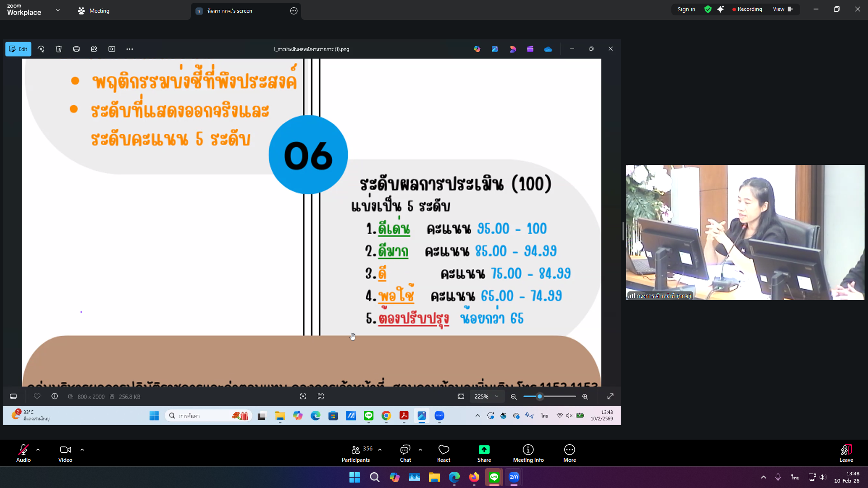Open the 225% zoom level dropdown

coord(486,396)
